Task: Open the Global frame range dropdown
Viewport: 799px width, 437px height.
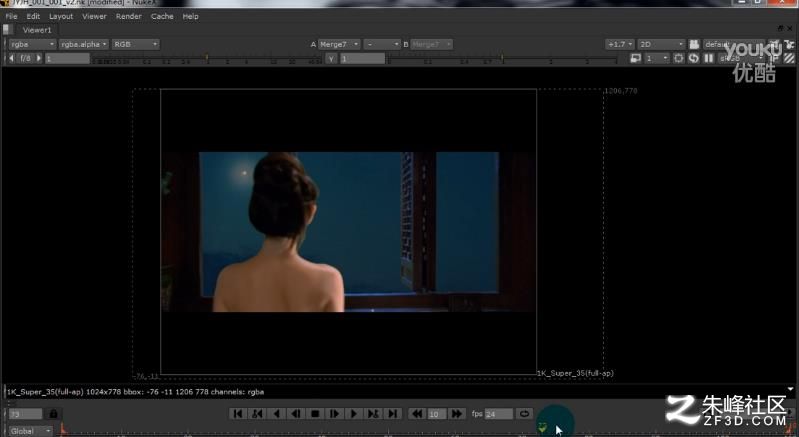Action: [30, 431]
